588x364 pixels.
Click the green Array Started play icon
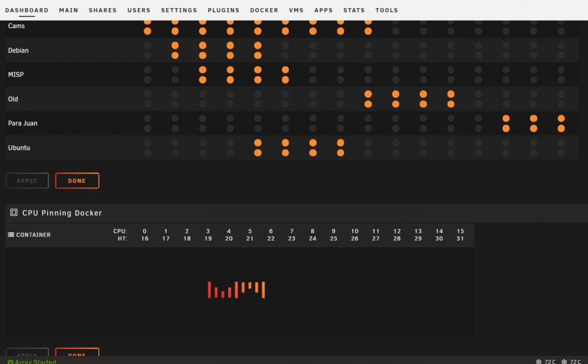tap(11, 362)
